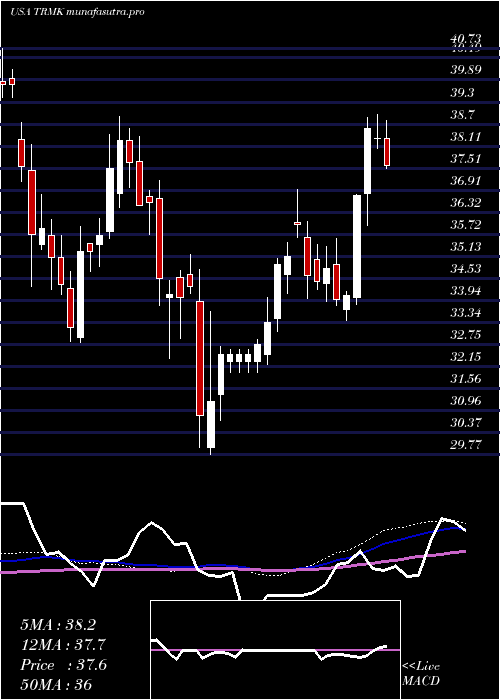Click the large red candle falling to 30.96

point(200,358)
